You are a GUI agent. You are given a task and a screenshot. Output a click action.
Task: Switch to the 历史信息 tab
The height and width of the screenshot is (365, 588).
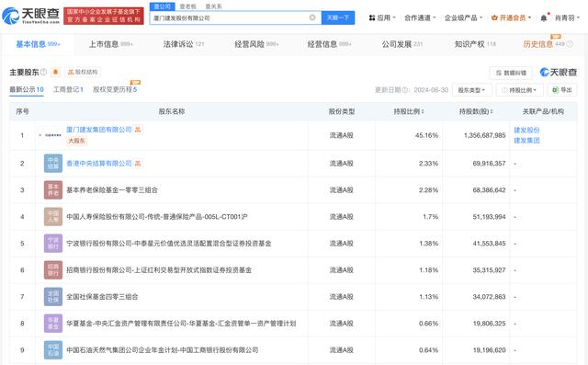pos(544,44)
